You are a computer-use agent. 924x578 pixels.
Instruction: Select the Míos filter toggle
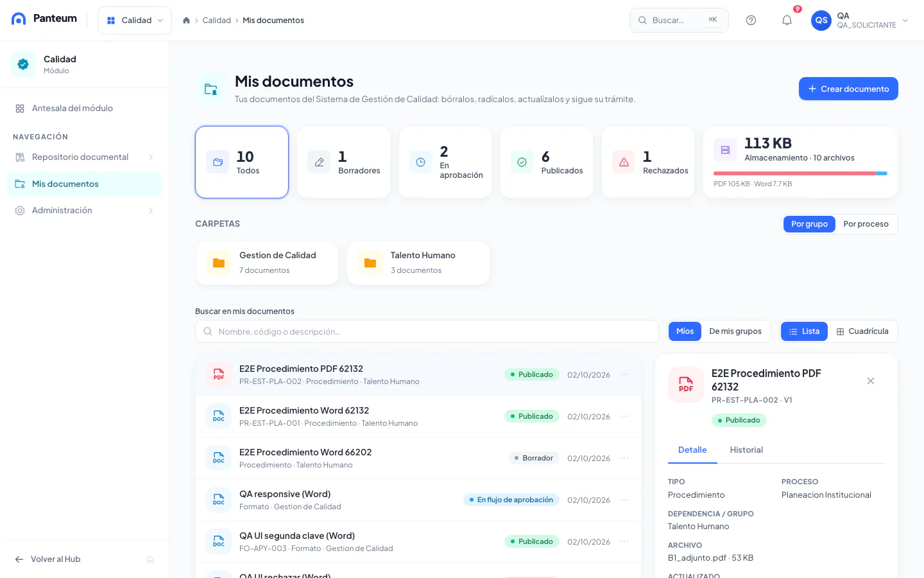pyautogui.click(x=685, y=331)
